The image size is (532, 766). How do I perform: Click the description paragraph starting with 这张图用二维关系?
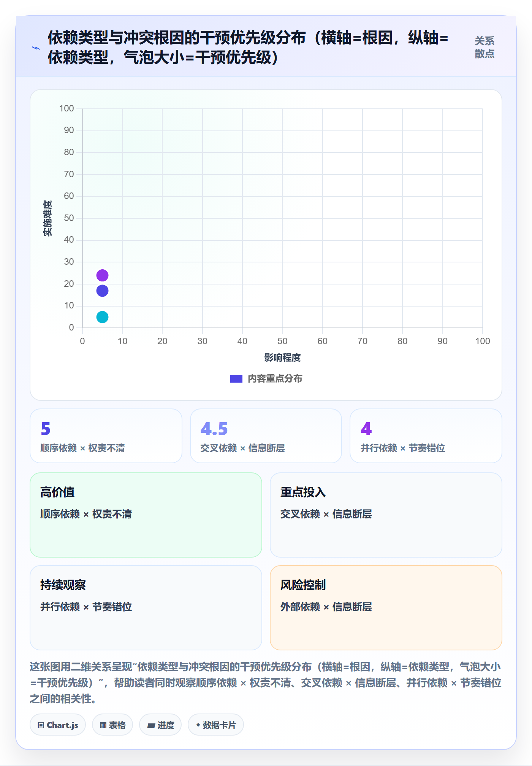pyautogui.click(x=266, y=683)
